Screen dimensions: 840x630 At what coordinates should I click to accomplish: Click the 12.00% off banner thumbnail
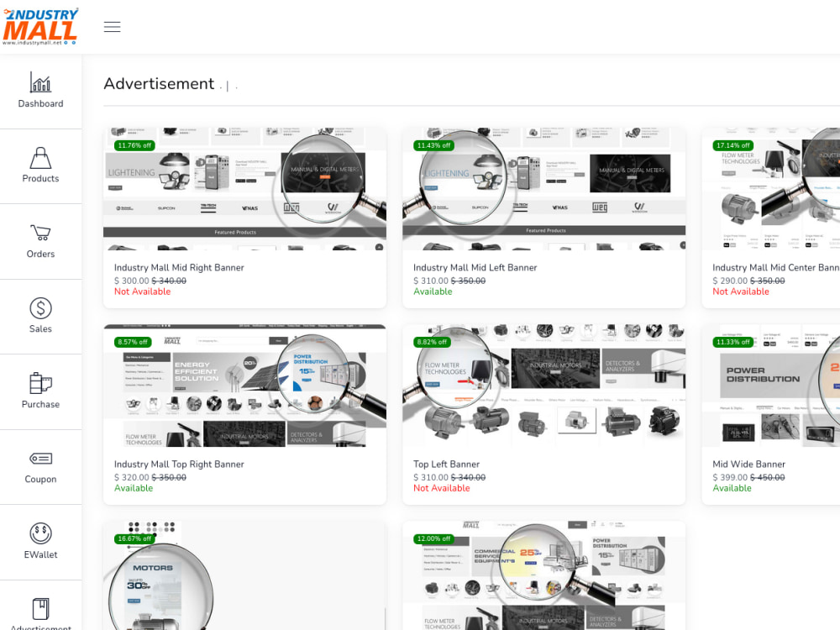pos(543,575)
